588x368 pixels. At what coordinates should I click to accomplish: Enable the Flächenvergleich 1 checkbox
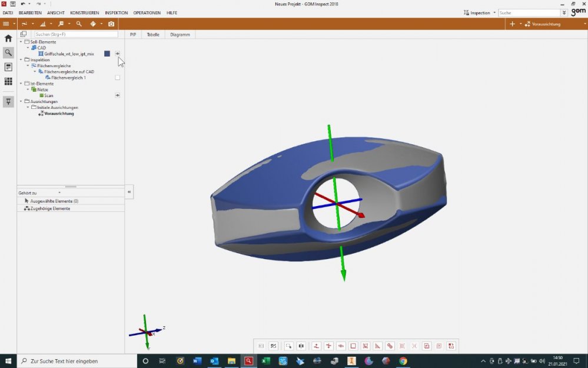pos(118,78)
